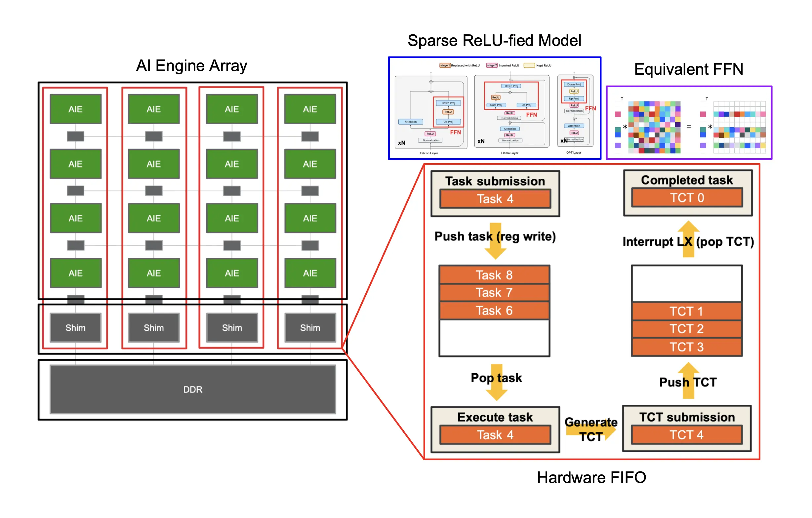This screenshot has width=812, height=518.
Task: Open the Equivalent FFN matrix thumbnail in purple frame
Action: (689, 123)
